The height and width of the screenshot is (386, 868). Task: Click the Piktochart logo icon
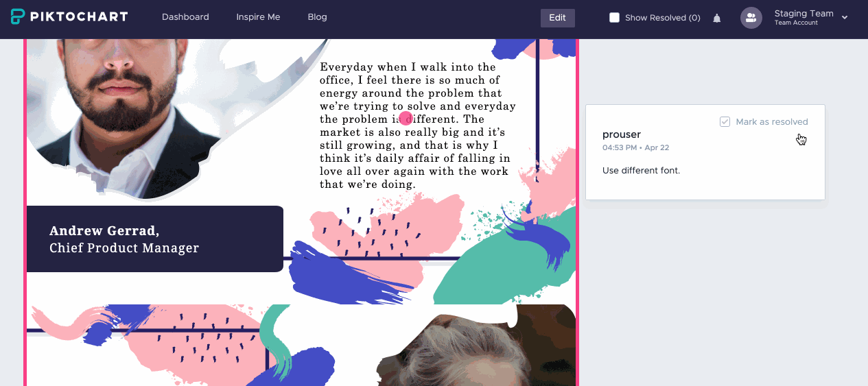coord(19,17)
